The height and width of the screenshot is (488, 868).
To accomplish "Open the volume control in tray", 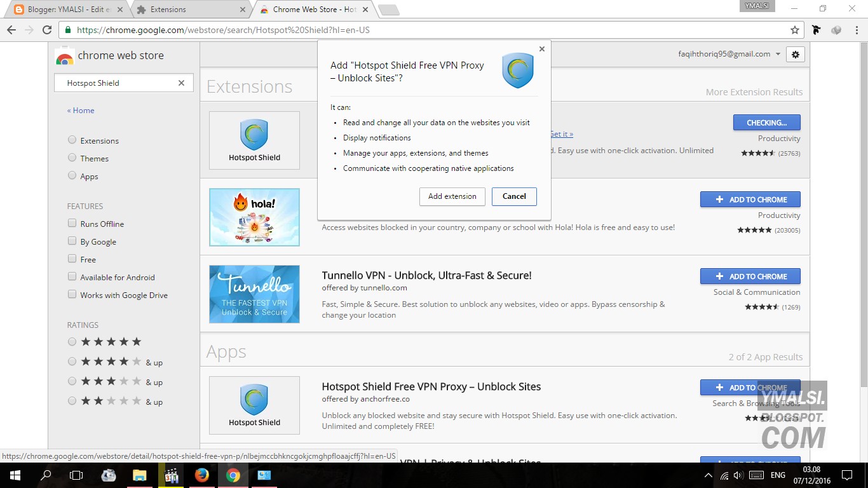I will coord(738,475).
